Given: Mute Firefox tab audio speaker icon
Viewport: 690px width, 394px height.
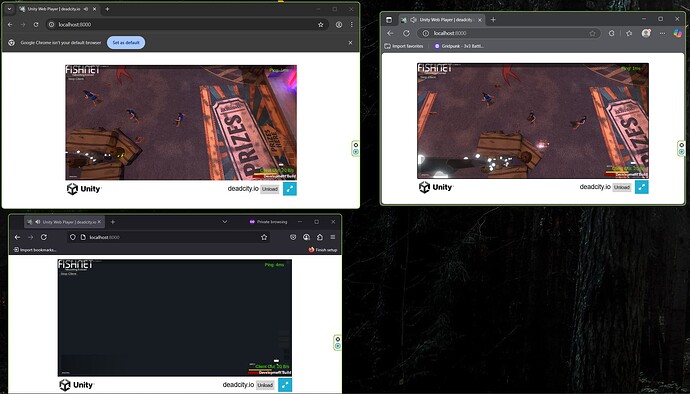Looking at the screenshot, I should (x=38, y=222).
